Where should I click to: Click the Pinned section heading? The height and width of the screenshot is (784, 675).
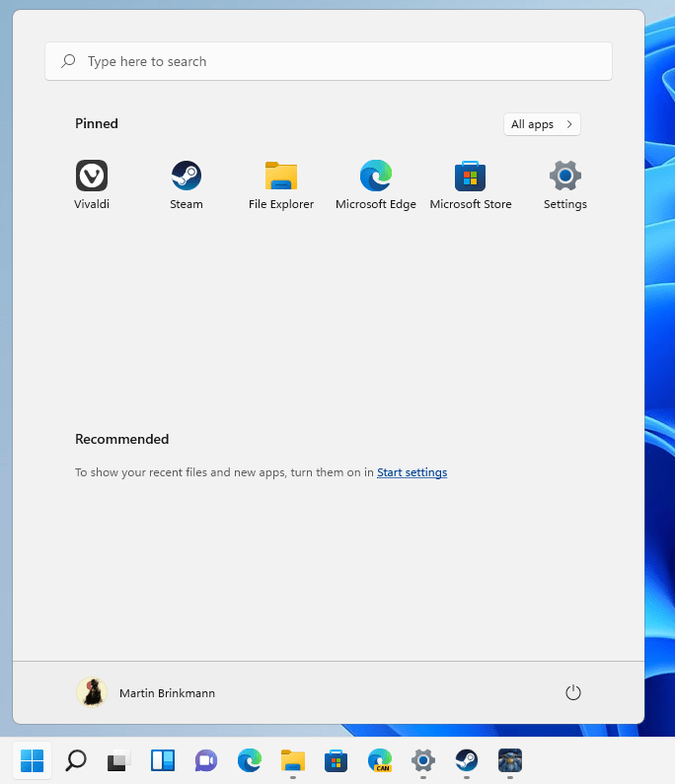[x=97, y=123]
